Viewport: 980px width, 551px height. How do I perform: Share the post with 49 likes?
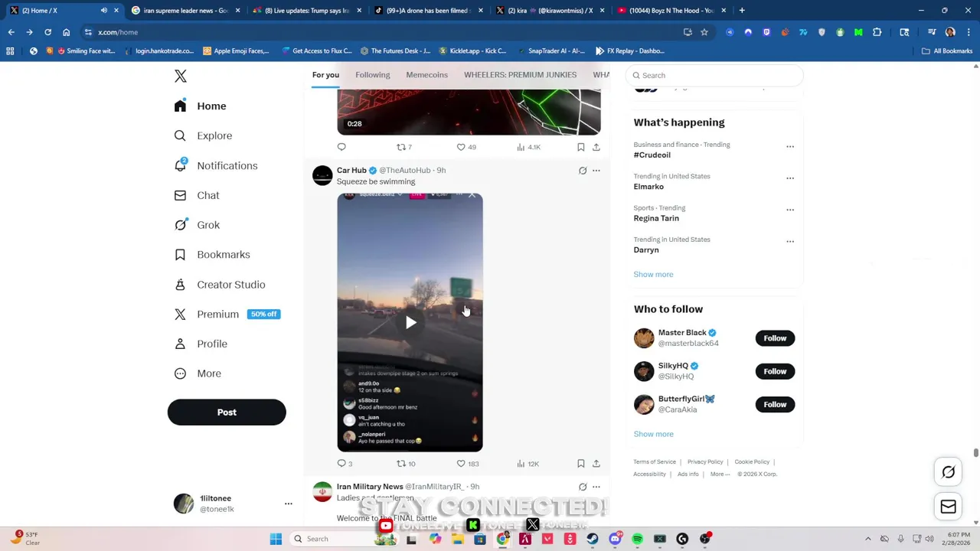(x=596, y=147)
